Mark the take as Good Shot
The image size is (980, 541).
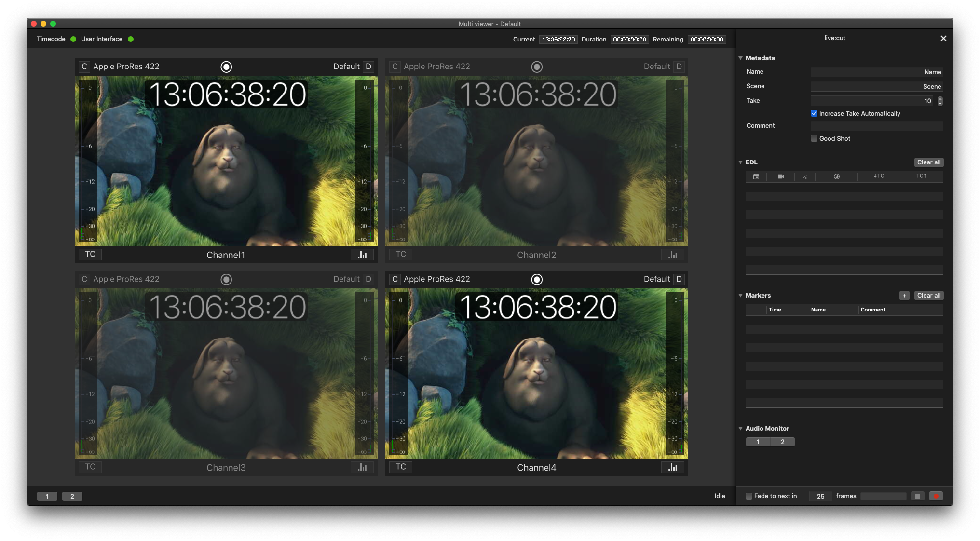click(x=814, y=138)
